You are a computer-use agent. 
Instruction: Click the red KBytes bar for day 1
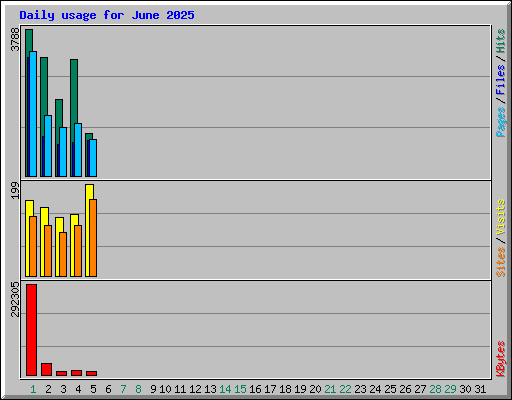tap(31, 330)
